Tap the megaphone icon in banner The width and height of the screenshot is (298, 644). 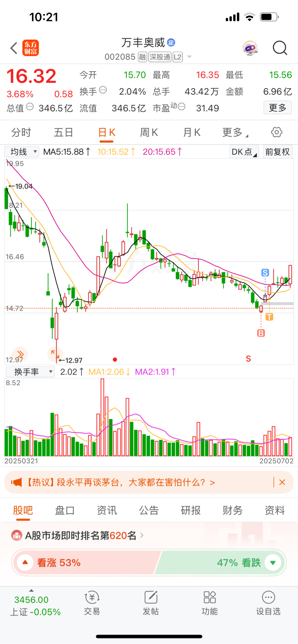click(x=16, y=482)
